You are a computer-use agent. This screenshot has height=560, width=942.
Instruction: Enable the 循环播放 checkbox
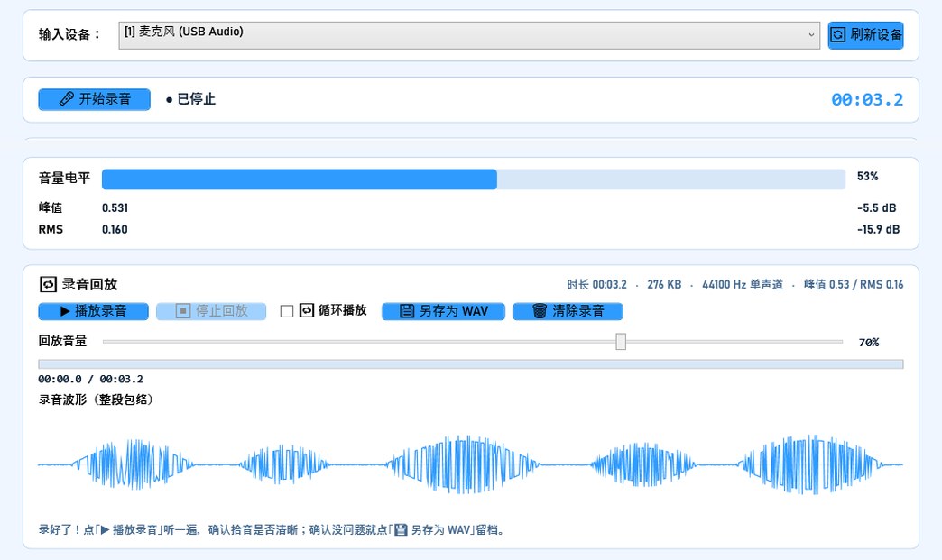[287, 311]
